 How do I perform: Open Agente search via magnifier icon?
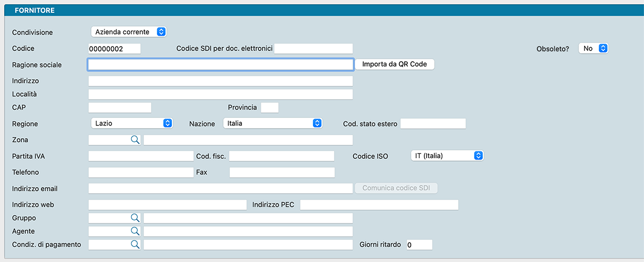135,231
